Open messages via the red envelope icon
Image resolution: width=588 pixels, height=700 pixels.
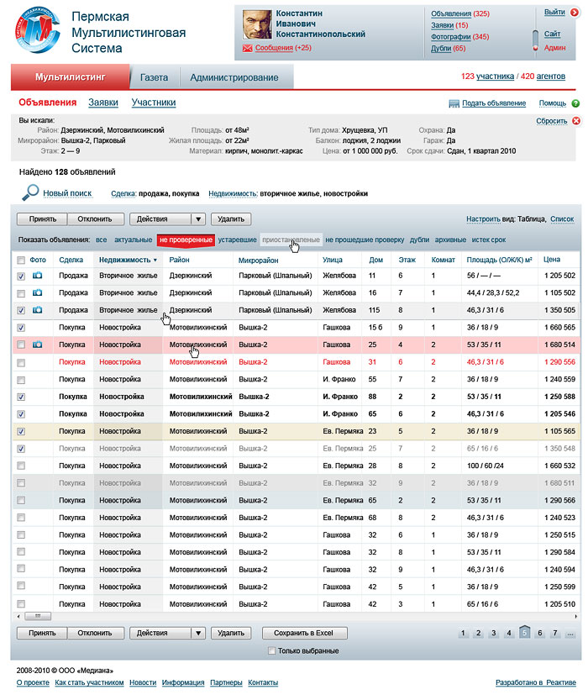(x=247, y=49)
